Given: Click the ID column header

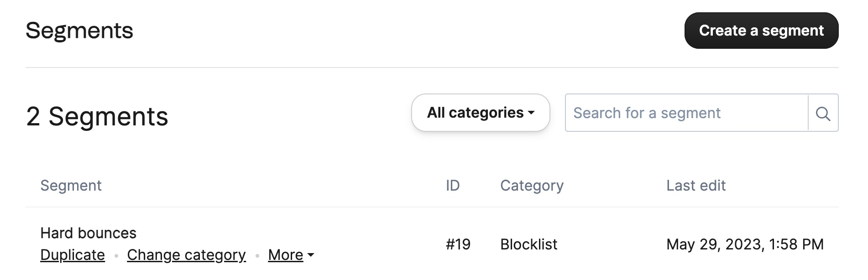Looking at the screenshot, I should (x=453, y=186).
